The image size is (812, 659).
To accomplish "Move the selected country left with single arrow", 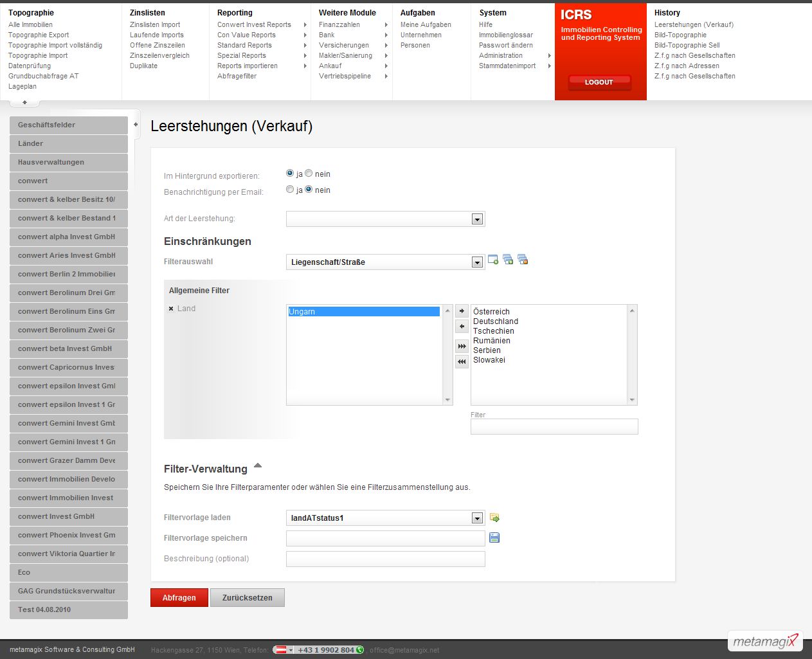I will tap(462, 327).
